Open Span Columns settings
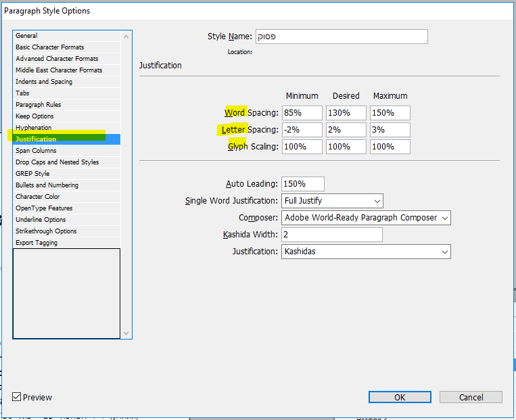 pos(66,151)
